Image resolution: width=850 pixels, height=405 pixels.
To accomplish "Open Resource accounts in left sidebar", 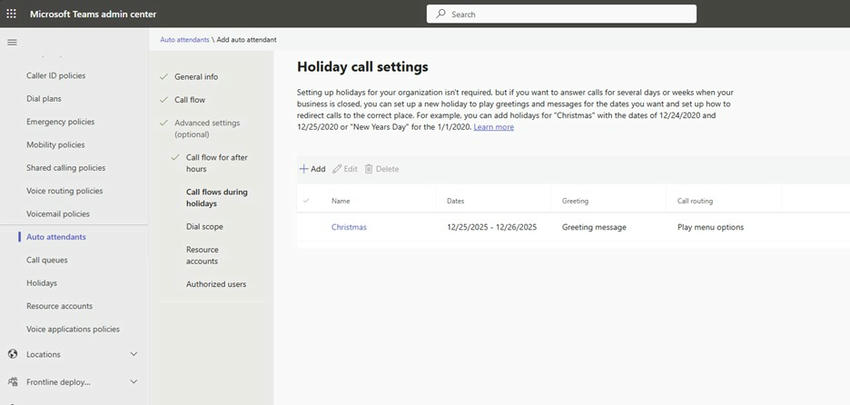I will [60, 306].
